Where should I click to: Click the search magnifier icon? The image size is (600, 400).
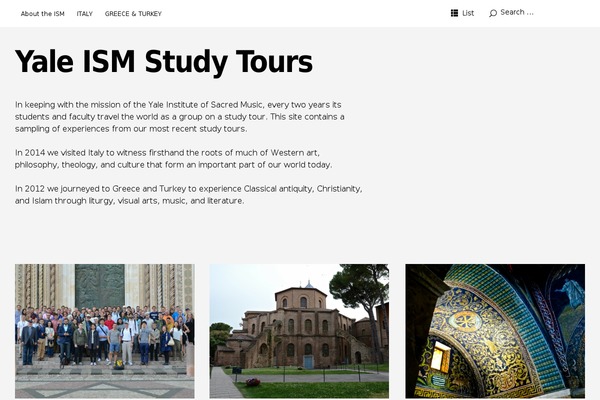click(x=493, y=13)
